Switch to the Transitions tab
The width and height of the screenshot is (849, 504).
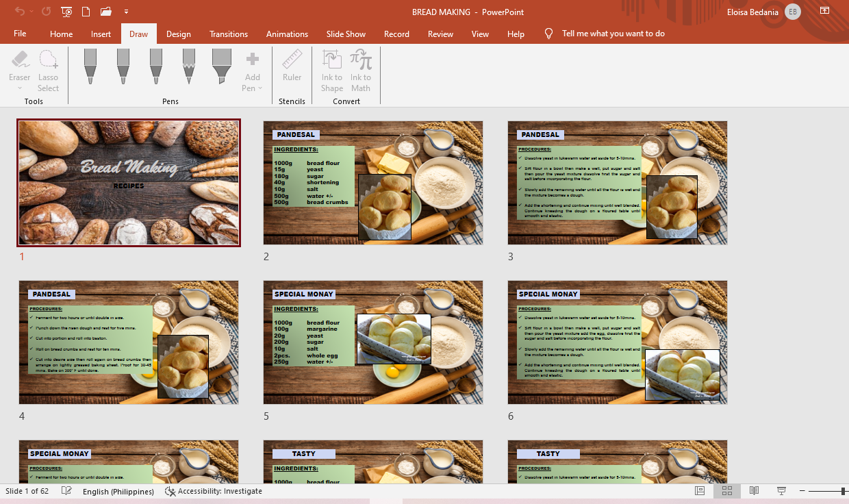pos(229,34)
